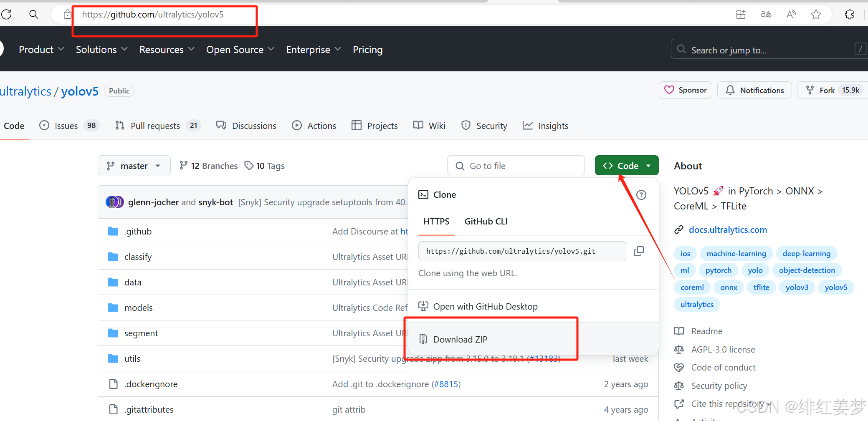The height and width of the screenshot is (421, 868).
Task: Add page to favorites star icon
Action: 816,15
